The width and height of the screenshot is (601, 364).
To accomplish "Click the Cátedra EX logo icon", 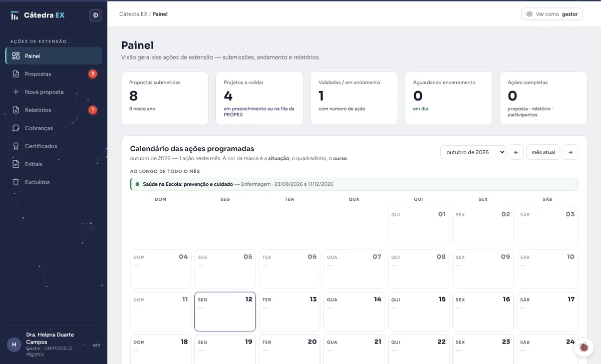I will click(15, 16).
